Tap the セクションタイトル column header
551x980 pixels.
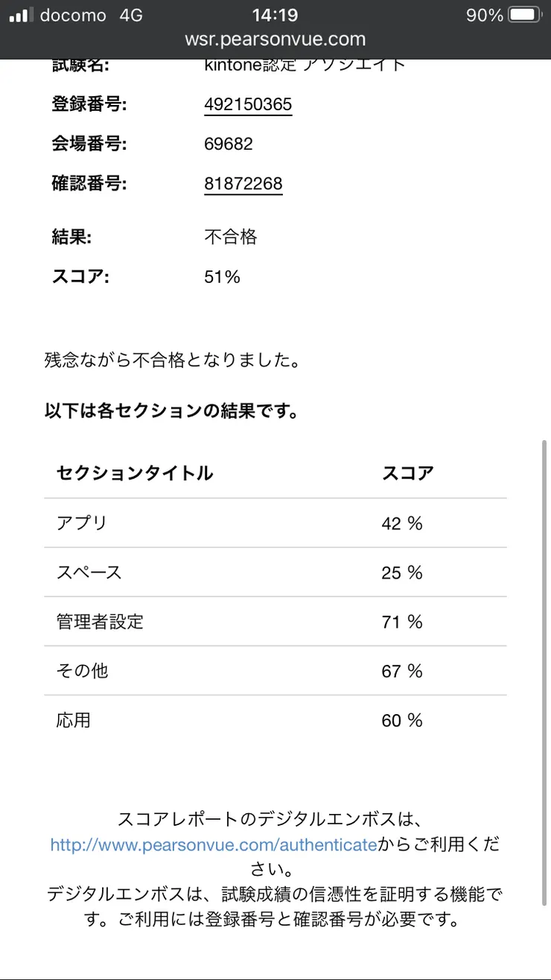pyautogui.click(x=135, y=473)
